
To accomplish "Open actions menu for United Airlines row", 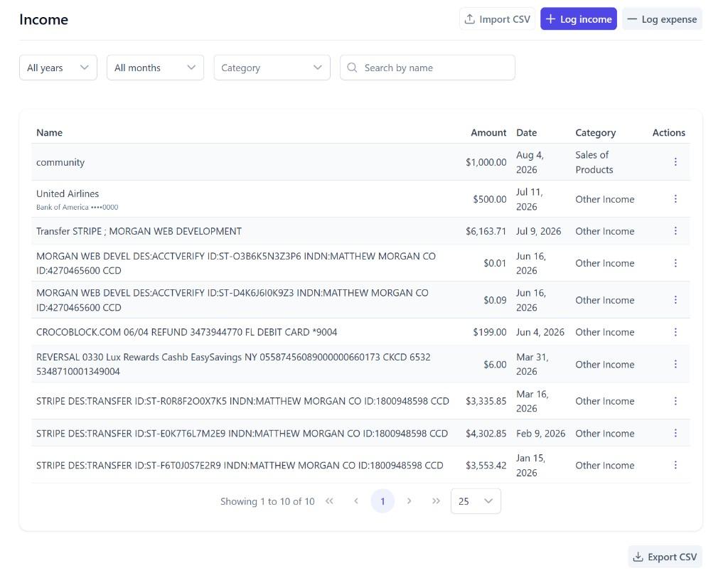I will point(675,199).
